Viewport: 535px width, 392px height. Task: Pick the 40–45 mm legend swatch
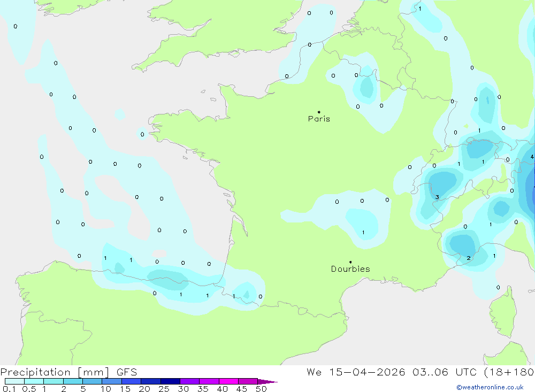228,381
